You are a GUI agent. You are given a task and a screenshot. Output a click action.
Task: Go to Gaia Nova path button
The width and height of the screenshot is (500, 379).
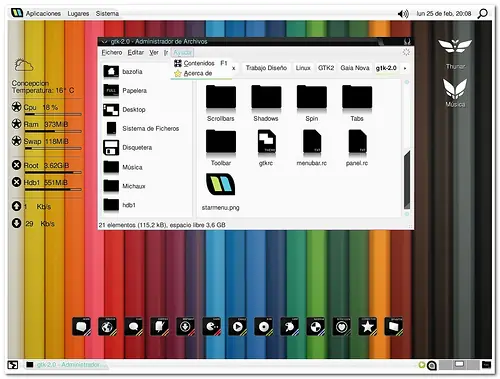point(355,68)
